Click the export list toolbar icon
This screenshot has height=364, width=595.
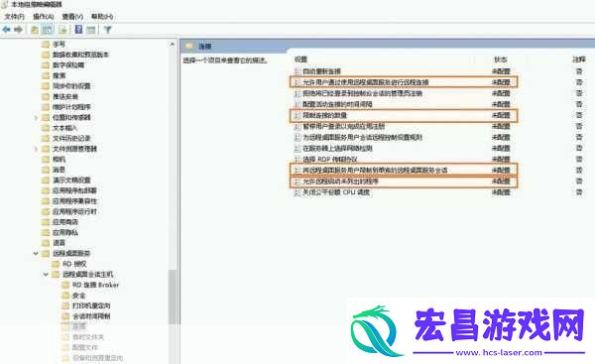point(63,29)
